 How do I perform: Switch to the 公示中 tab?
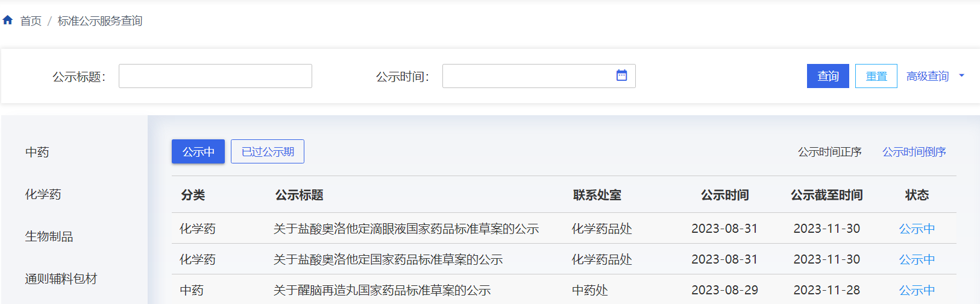click(x=198, y=151)
